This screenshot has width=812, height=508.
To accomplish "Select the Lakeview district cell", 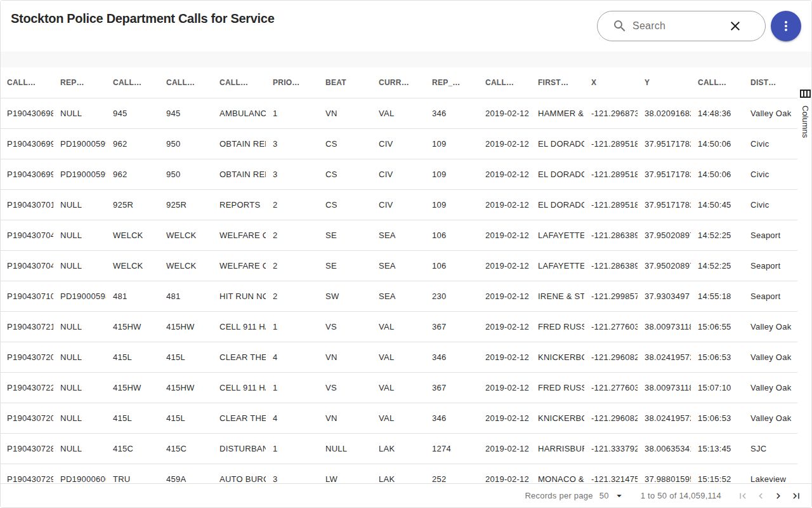I will pos(768,479).
